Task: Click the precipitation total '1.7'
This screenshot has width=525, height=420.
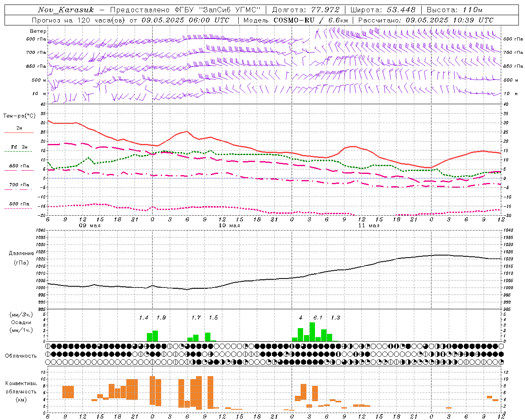Action: pos(196,318)
